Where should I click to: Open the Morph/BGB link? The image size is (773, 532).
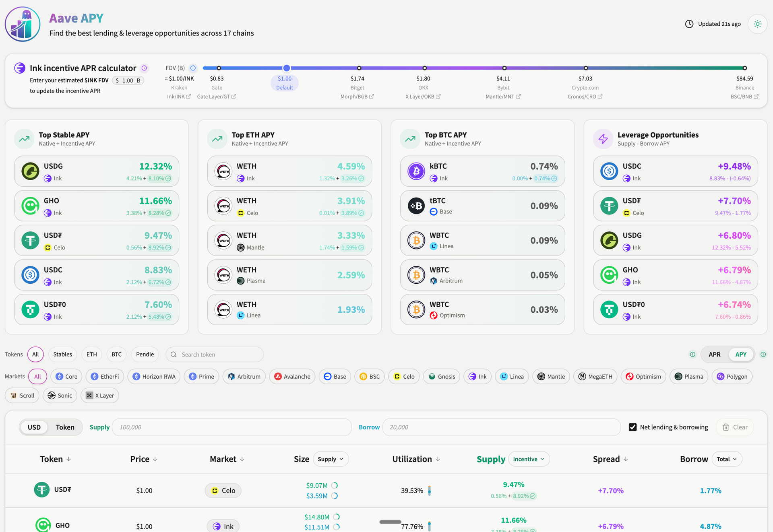click(x=357, y=97)
